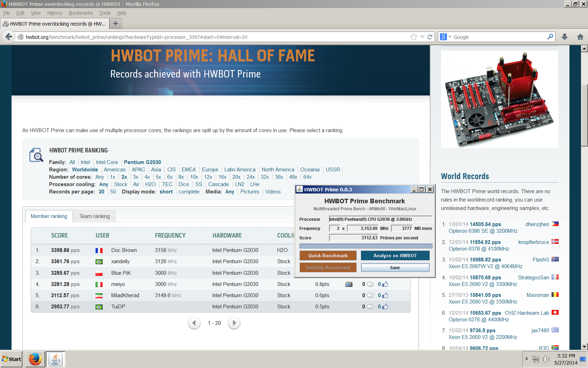The width and height of the screenshot is (588, 368).
Task: Switch to the Team ranking tab
Action: [94, 216]
